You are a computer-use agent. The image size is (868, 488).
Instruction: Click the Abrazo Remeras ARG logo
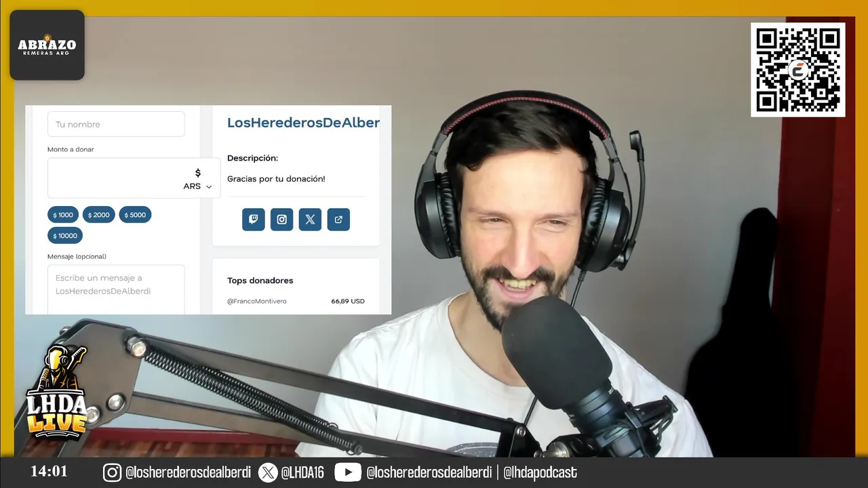47,45
